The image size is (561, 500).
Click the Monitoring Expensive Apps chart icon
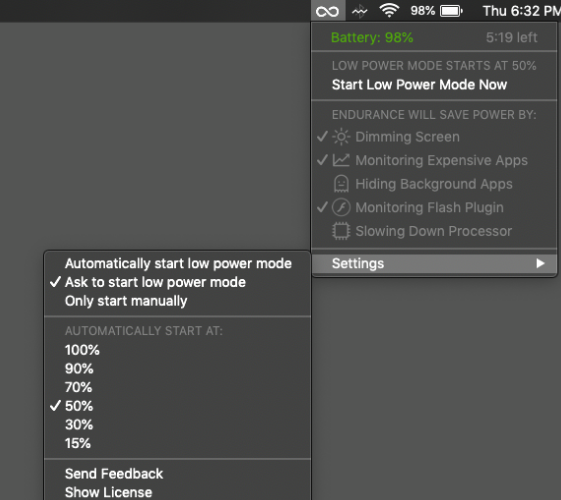coord(341,160)
